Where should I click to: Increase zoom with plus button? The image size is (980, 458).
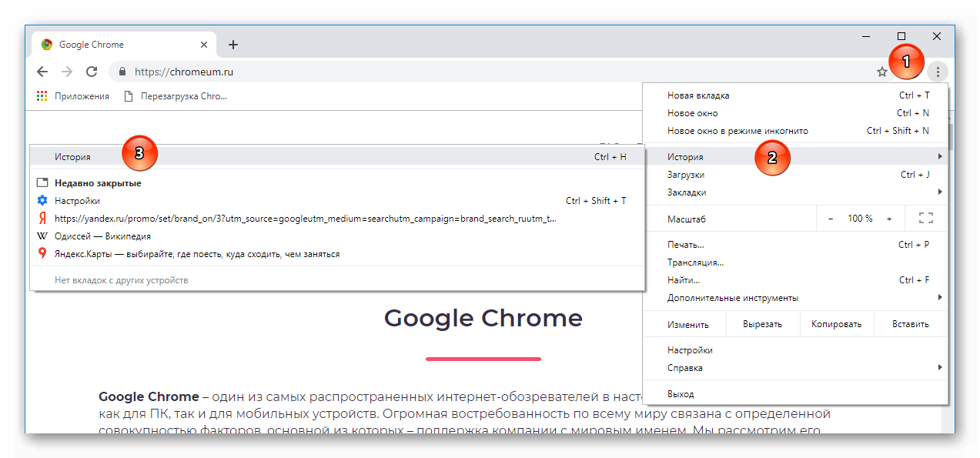[x=889, y=219]
